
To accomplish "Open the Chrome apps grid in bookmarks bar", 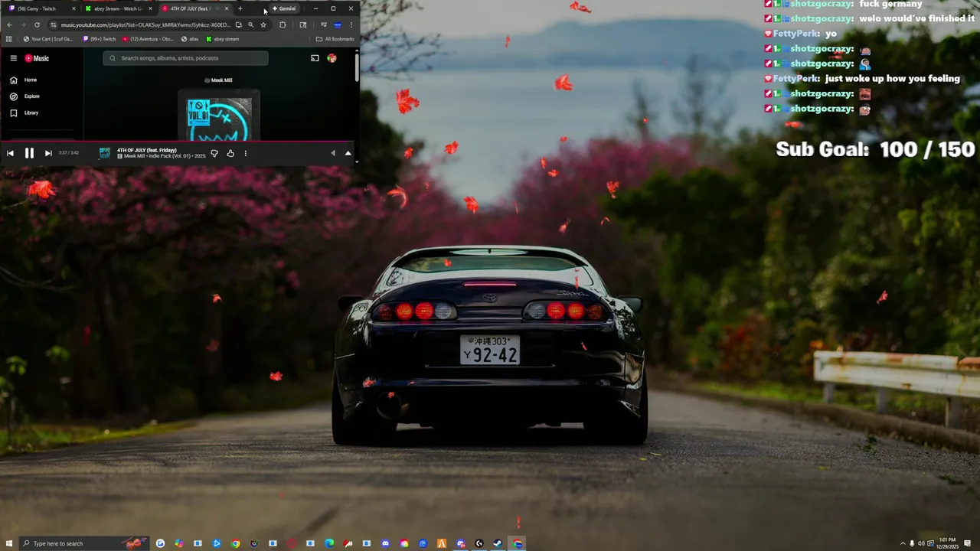I will coord(8,39).
